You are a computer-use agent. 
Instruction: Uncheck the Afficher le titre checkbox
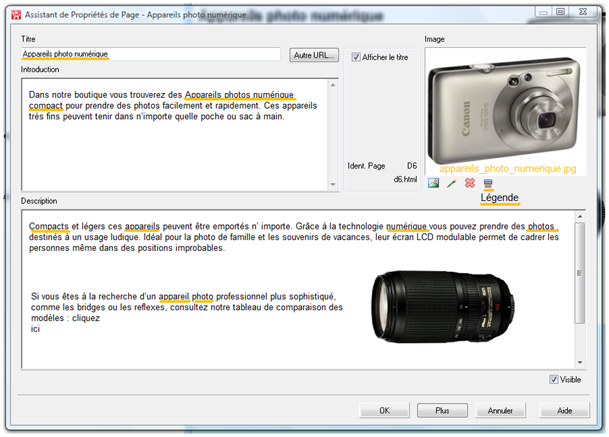pos(357,57)
